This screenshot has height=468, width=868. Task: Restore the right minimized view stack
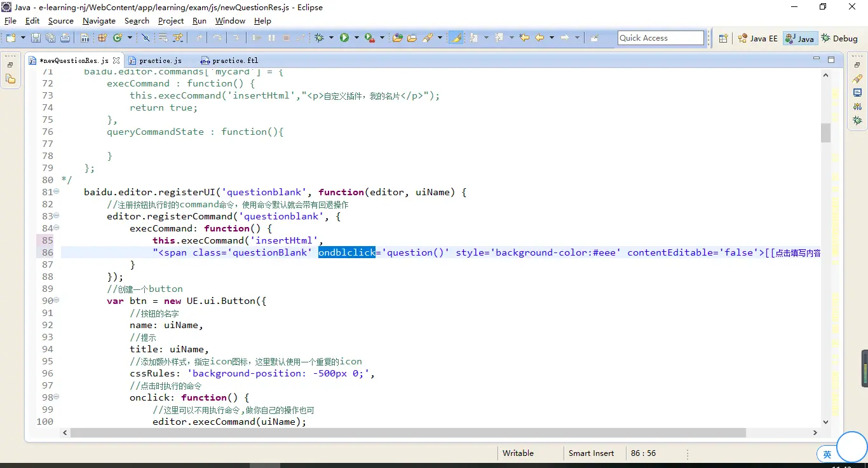[857, 65]
